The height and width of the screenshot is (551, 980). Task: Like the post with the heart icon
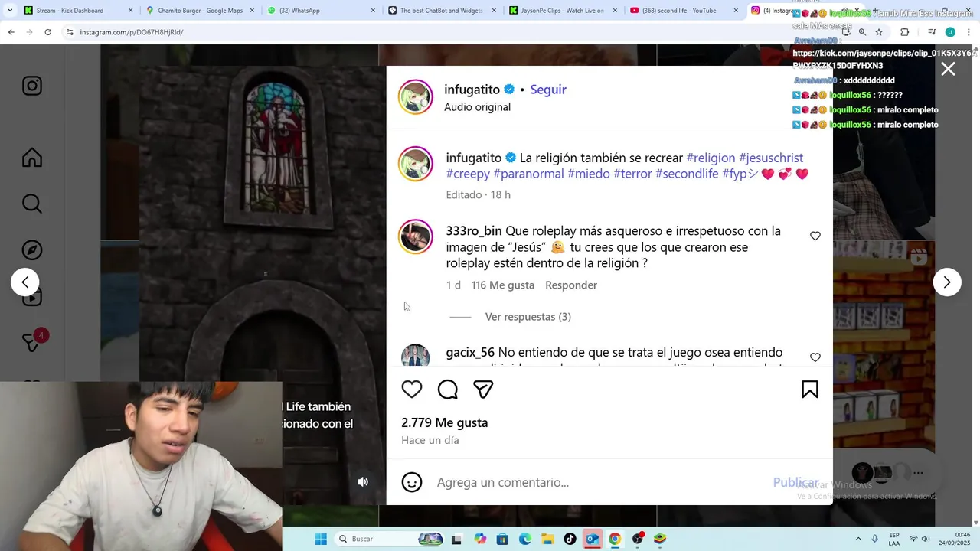point(412,390)
